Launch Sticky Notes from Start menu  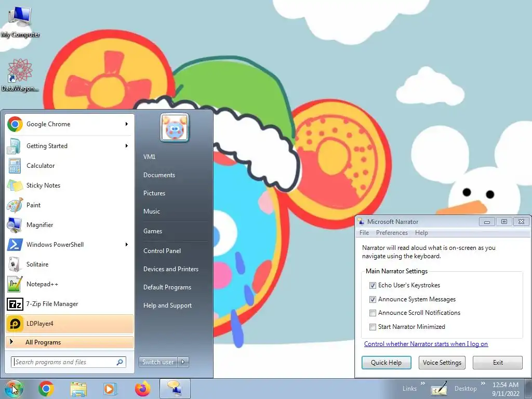pyautogui.click(x=70, y=185)
